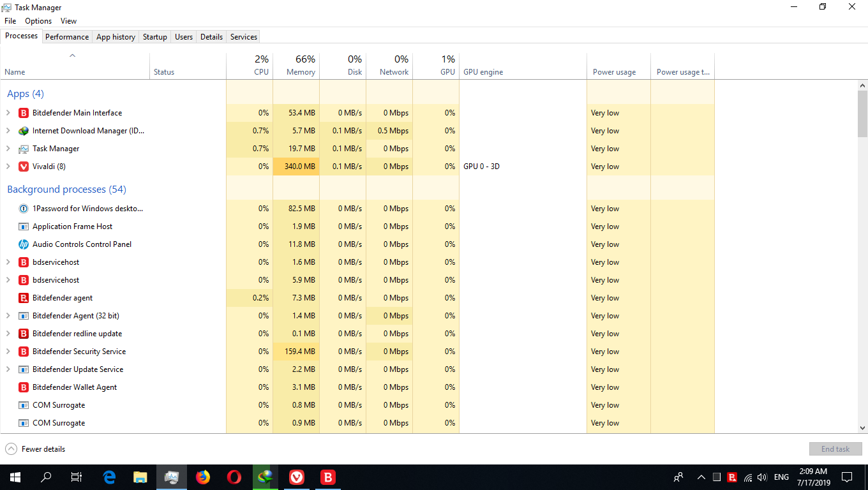Open Microsoft Edge from the taskbar
The height and width of the screenshot is (490, 868).
point(109,477)
